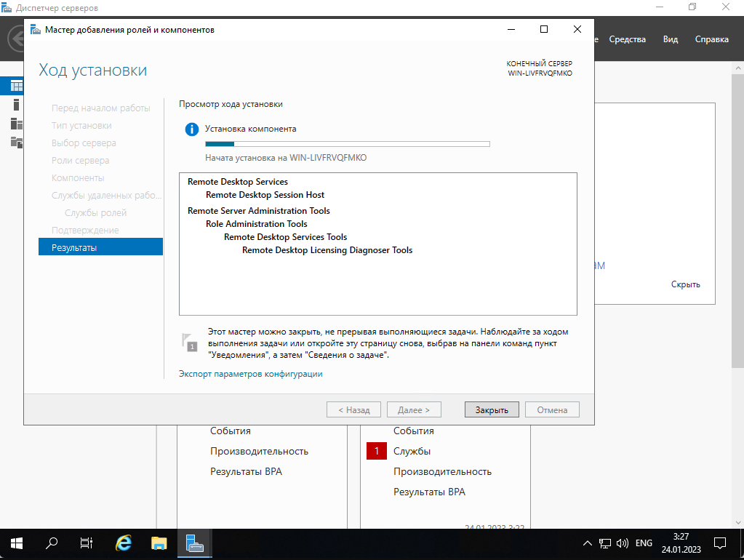Open the Справка menu
The image size is (744, 560).
pos(711,39)
